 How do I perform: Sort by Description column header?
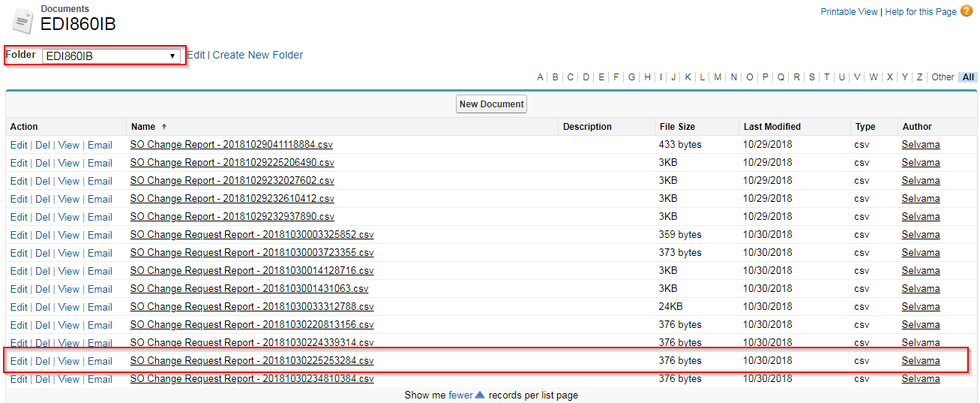click(587, 127)
